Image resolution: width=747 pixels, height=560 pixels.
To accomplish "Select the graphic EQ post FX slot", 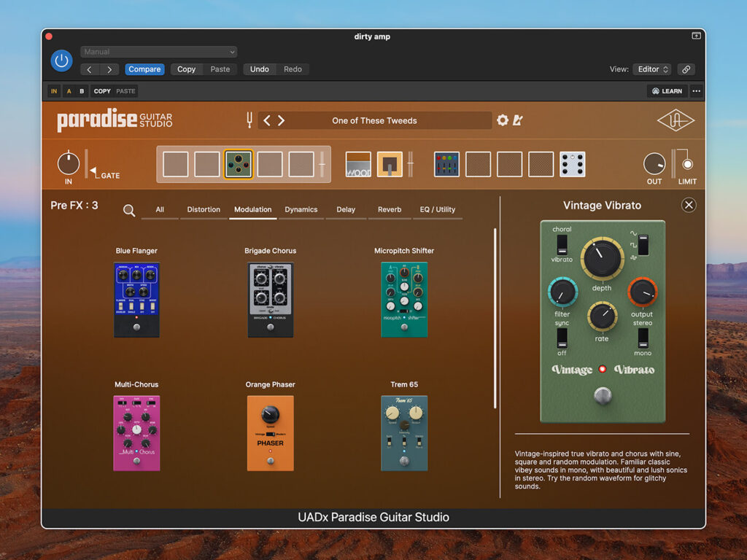I will 447,164.
